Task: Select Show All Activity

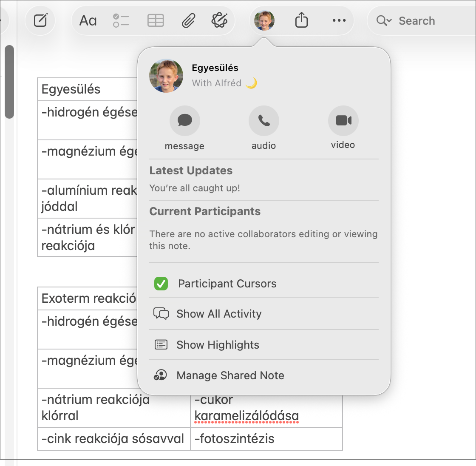Action: coord(219,314)
